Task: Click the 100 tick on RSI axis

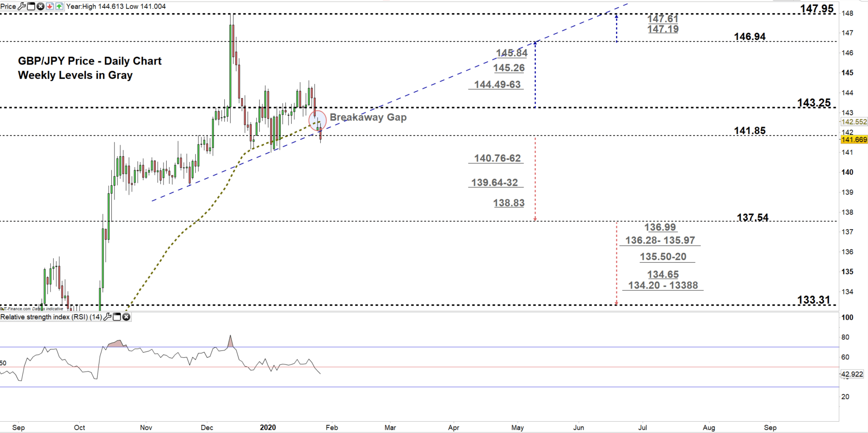Action: pyautogui.click(x=848, y=317)
